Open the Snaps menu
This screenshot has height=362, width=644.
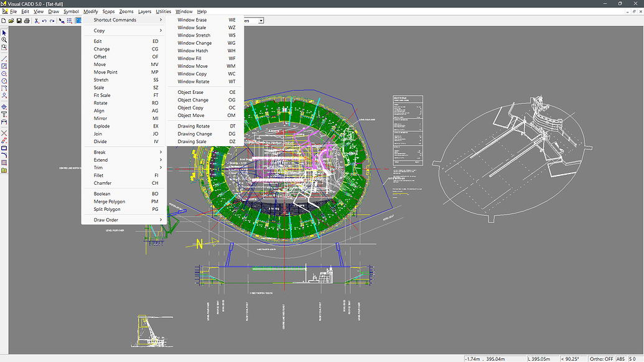click(108, 11)
